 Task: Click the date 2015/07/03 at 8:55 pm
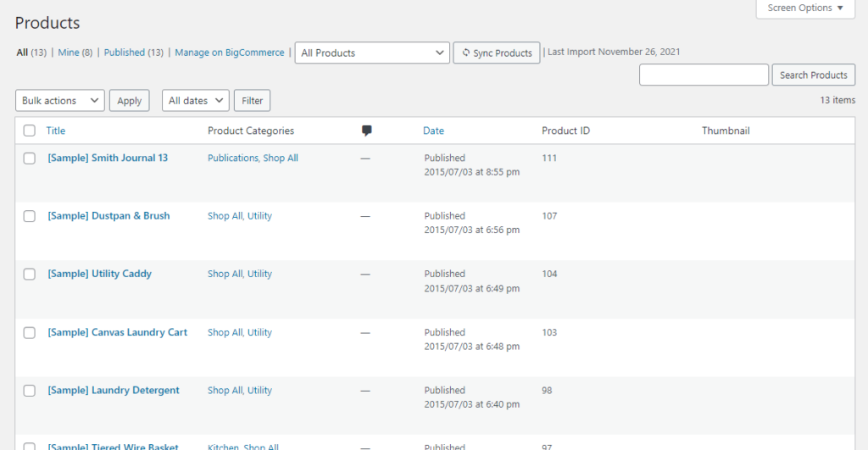coord(471,172)
